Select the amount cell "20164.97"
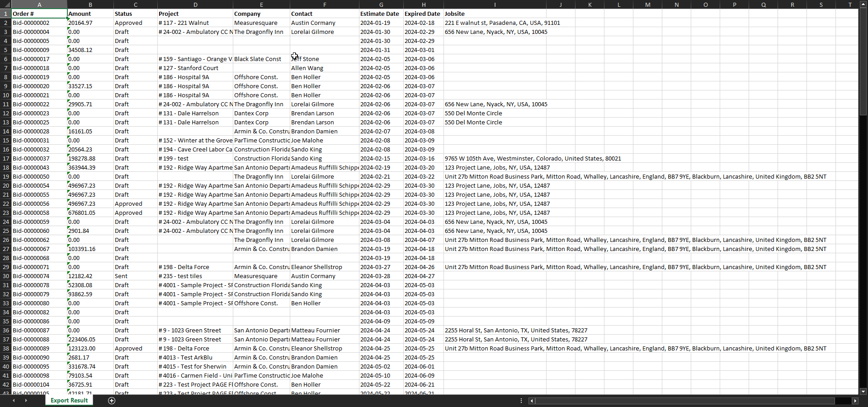Viewport: 868px width, 407px height. (90, 23)
